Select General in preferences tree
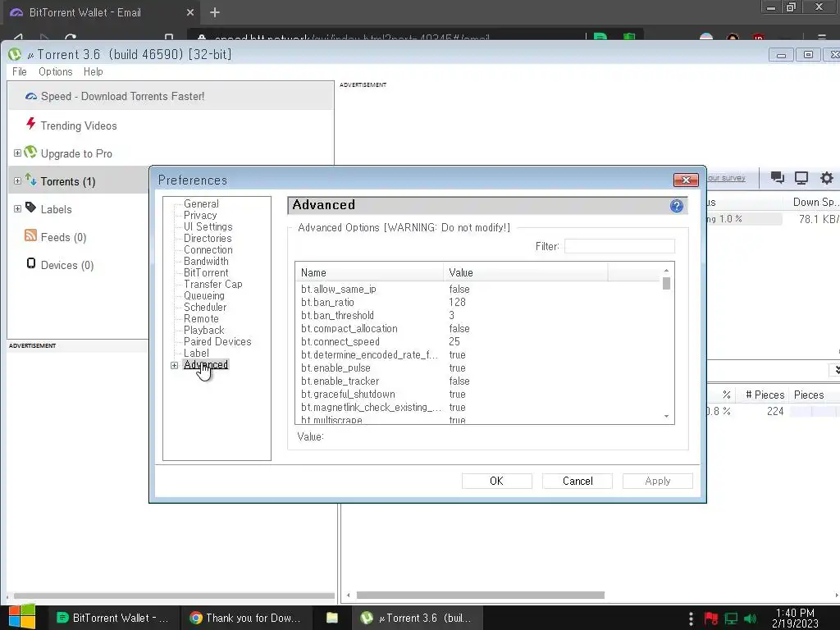 tap(201, 203)
